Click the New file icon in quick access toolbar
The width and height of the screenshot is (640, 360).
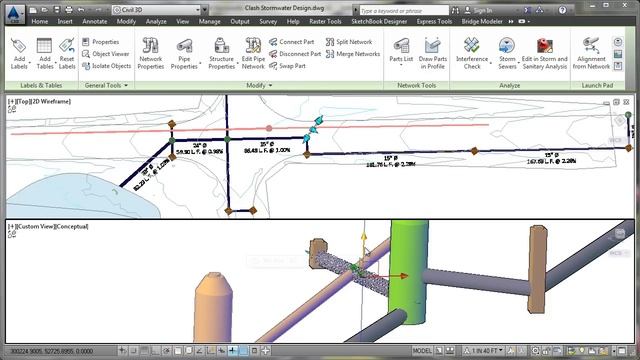pyautogui.click(x=33, y=10)
